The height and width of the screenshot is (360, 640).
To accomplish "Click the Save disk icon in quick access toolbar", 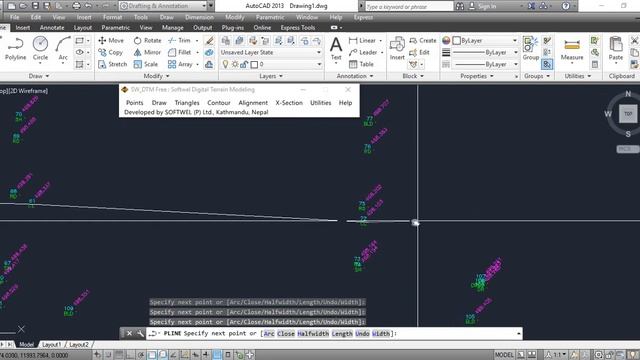I will pos(35,6).
